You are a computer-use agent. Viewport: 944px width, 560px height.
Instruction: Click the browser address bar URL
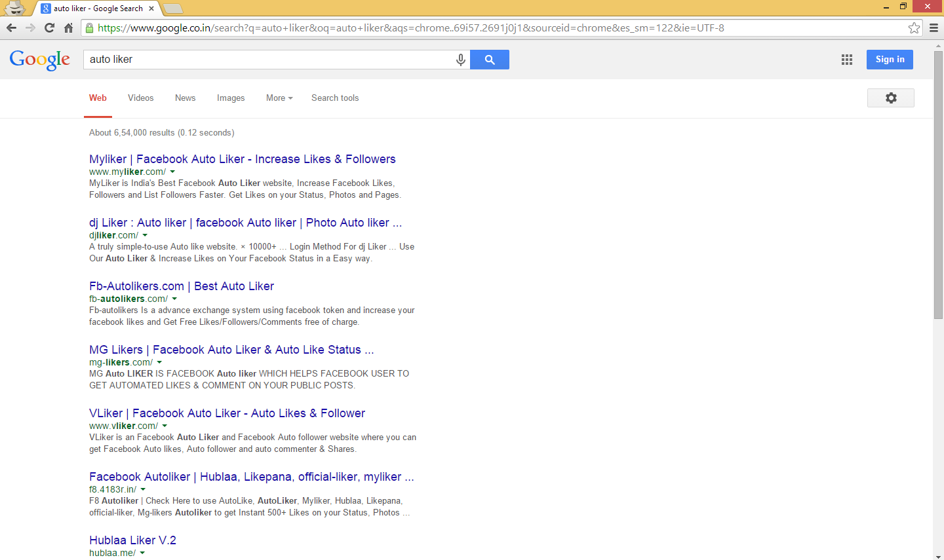(410, 28)
